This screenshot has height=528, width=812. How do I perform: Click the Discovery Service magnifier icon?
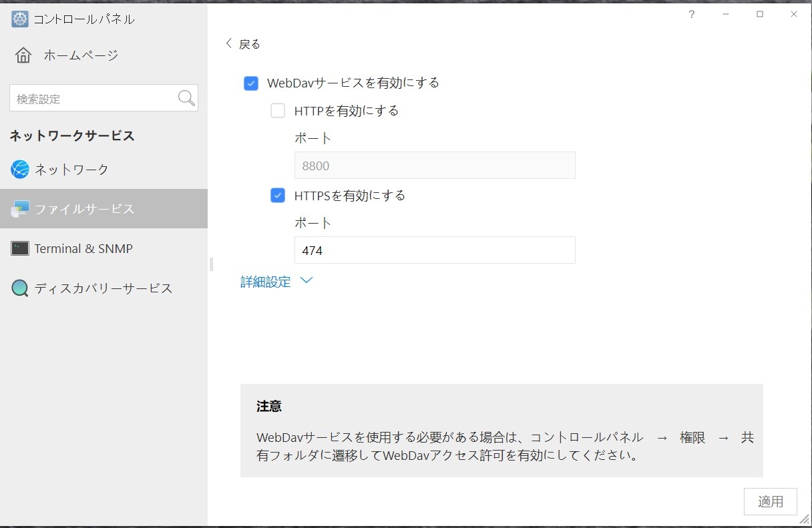(x=20, y=288)
